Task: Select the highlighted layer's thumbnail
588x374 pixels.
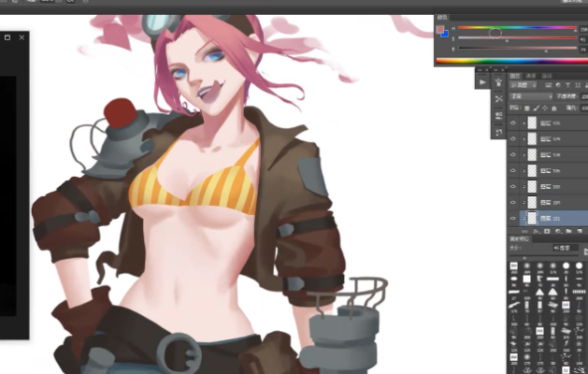Action: [x=532, y=219]
